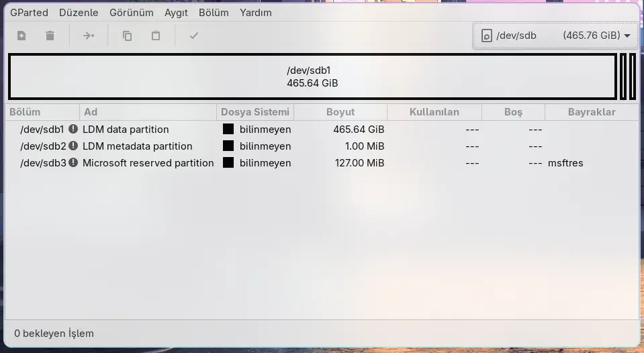644x353 pixels.
Task: Click warning icon next to /dev/sdb2
Action: [x=73, y=146]
